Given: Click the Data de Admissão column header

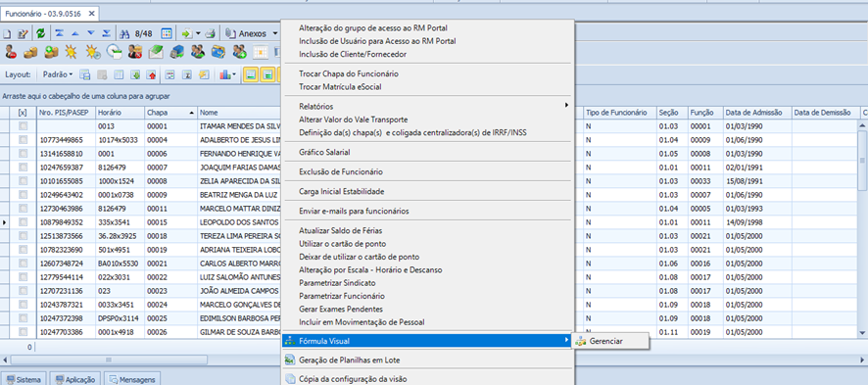Looking at the screenshot, I should tap(757, 113).
